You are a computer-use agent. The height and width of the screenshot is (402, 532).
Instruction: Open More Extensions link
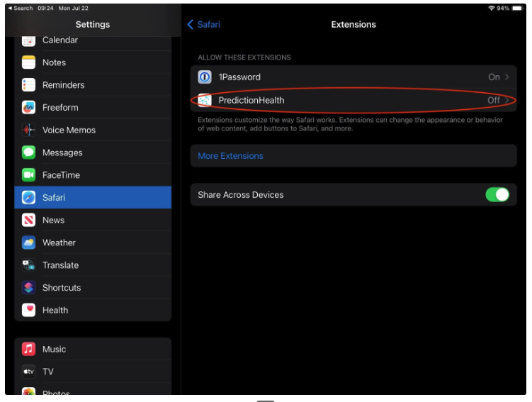pos(353,156)
